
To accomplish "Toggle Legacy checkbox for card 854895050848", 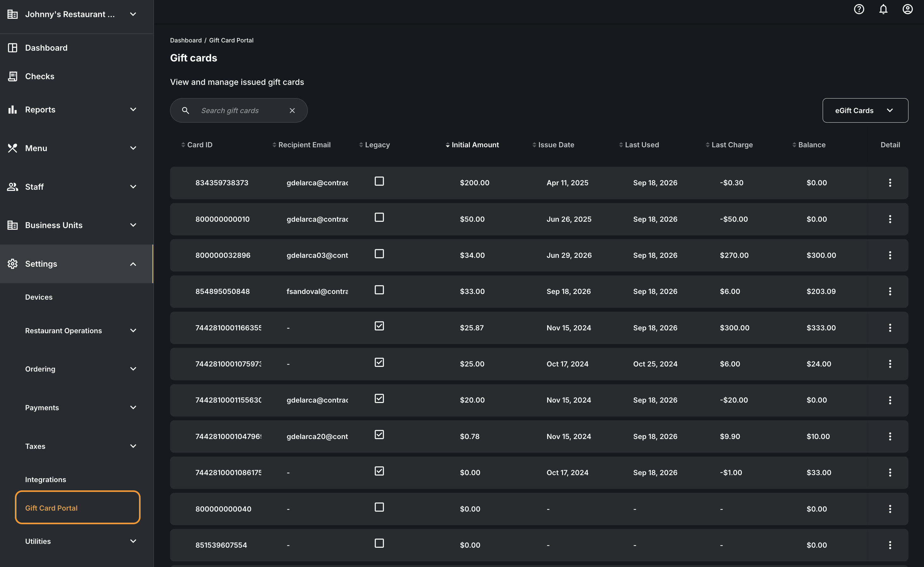I will pos(379,290).
